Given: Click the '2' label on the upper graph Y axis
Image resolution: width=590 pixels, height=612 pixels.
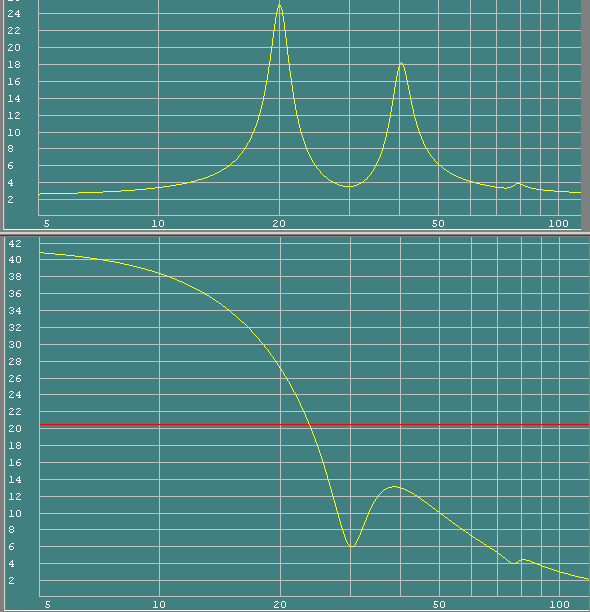Looking at the screenshot, I should click(11, 199).
